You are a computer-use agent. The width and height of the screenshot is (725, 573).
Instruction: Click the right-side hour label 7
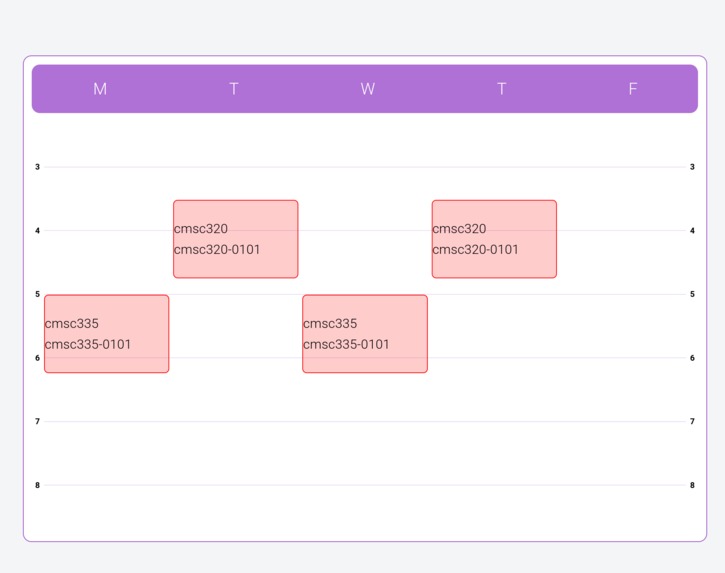(x=692, y=421)
